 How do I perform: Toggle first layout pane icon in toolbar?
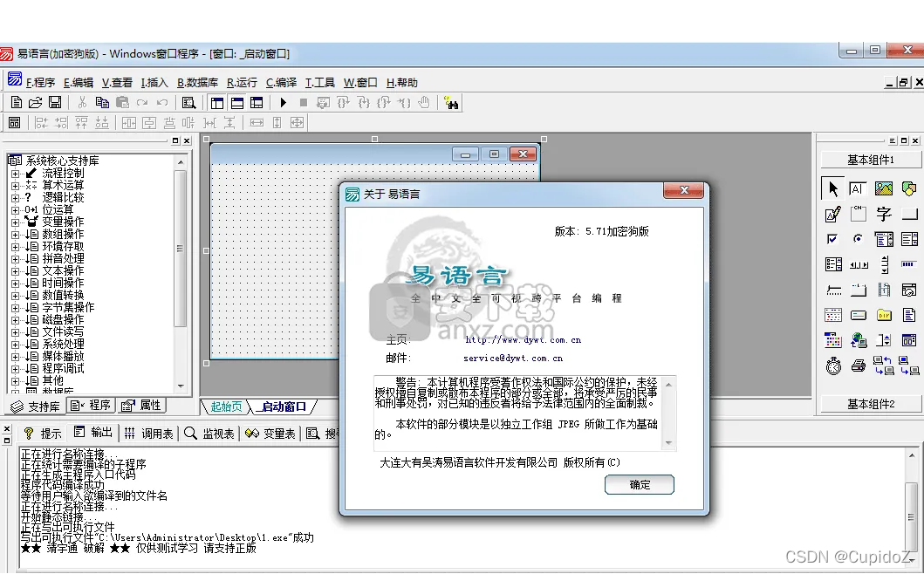217,103
